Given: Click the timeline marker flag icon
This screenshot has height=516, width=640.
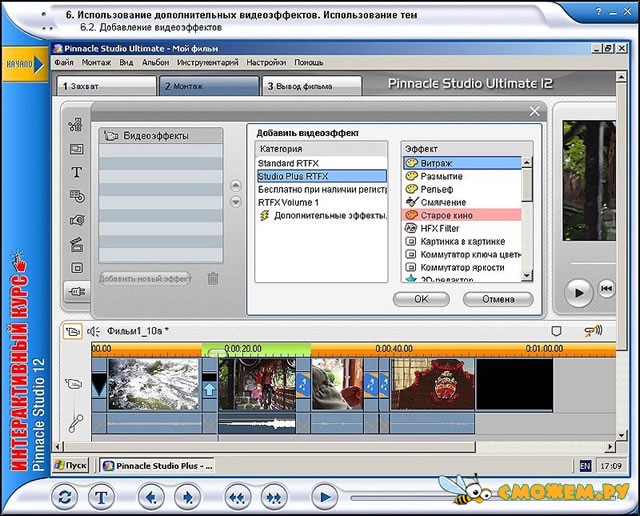Looking at the screenshot, I should tap(556, 331).
